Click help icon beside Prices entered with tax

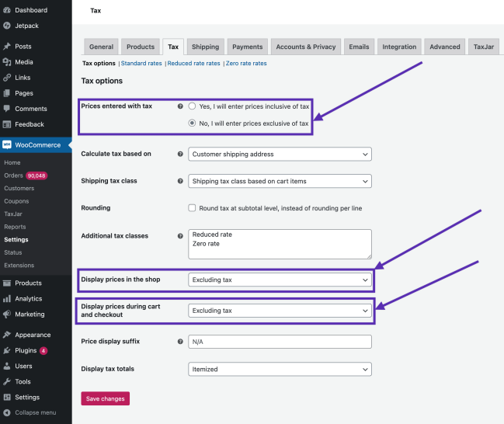click(x=180, y=106)
